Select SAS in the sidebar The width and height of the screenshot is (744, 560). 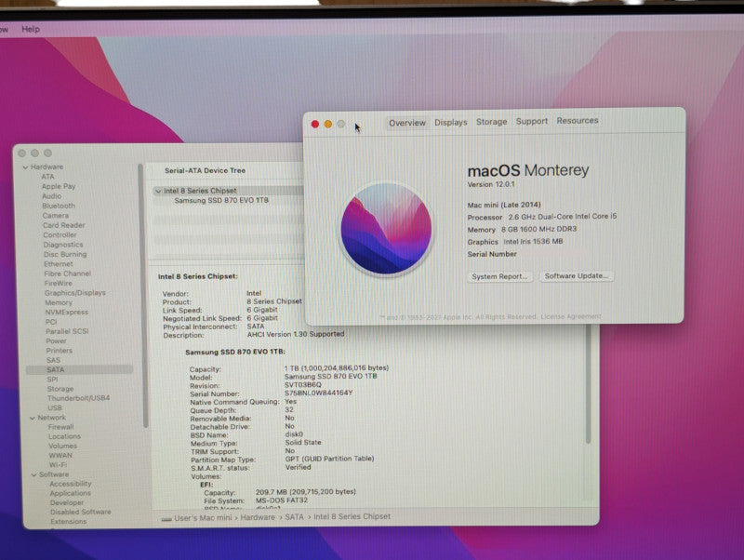click(54, 360)
